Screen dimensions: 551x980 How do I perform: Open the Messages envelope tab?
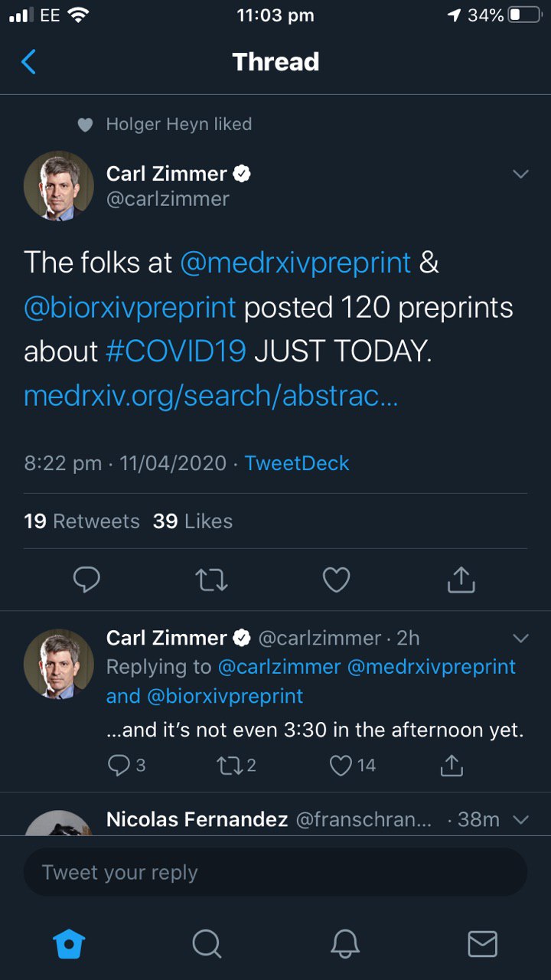tap(482, 944)
